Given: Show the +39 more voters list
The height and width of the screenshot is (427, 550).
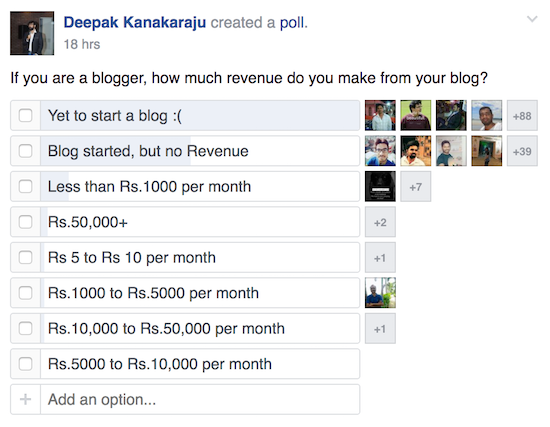Looking at the screenshot, I should 522,151.
